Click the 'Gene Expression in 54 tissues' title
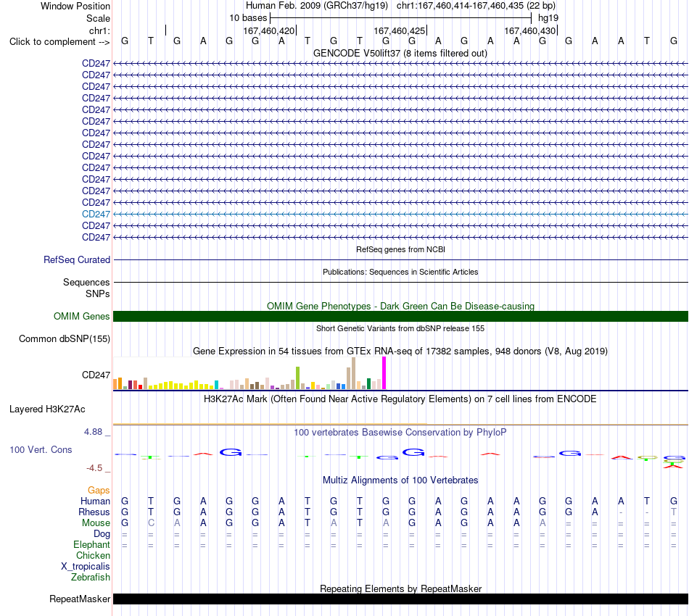This screenshot has height=616, width=689. pyautogui.click(x=400, y=351)
